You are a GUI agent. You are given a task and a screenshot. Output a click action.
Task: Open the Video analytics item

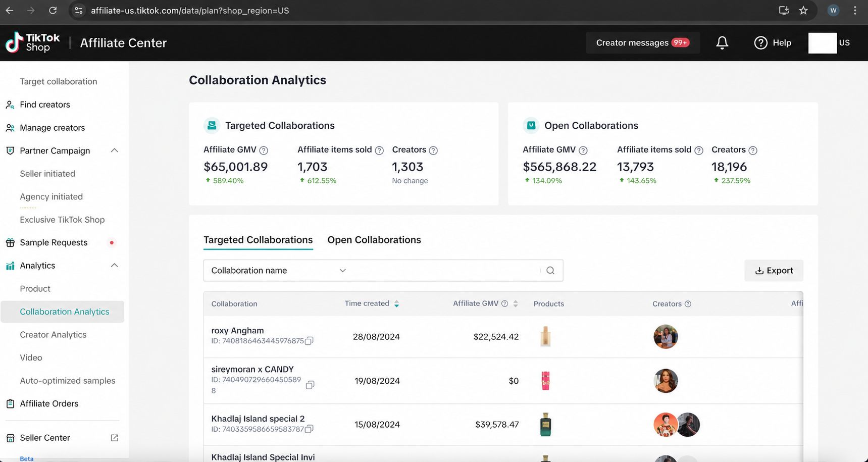pos(31,357)
